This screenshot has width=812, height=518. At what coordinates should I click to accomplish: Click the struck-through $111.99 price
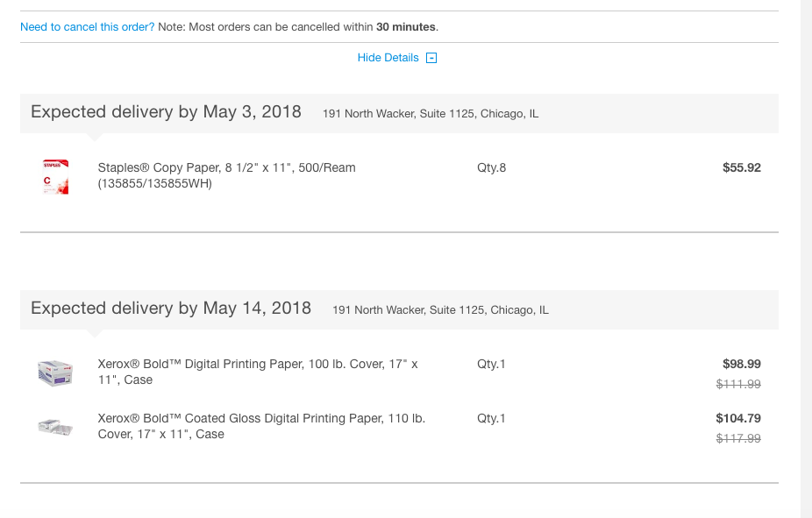(738, 384)
